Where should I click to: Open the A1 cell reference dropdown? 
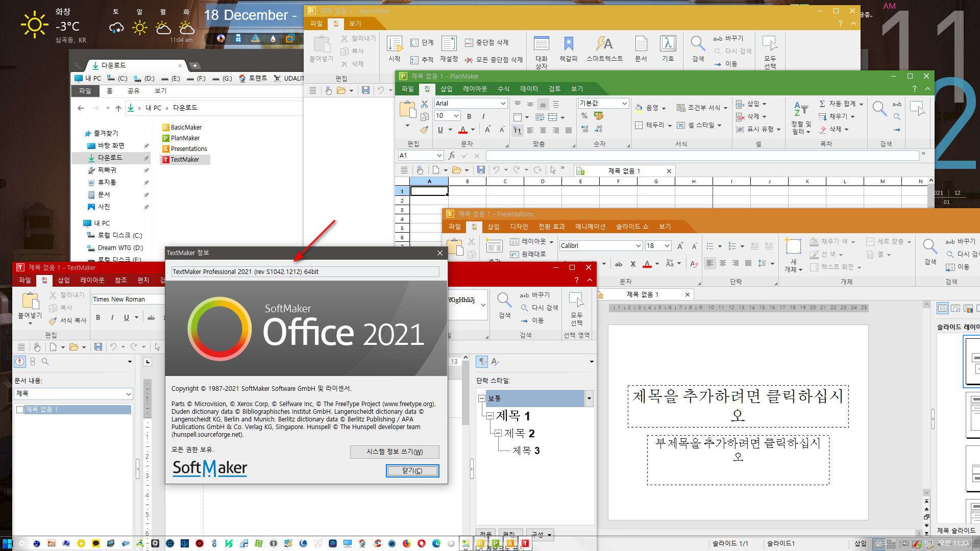(439, 156)
